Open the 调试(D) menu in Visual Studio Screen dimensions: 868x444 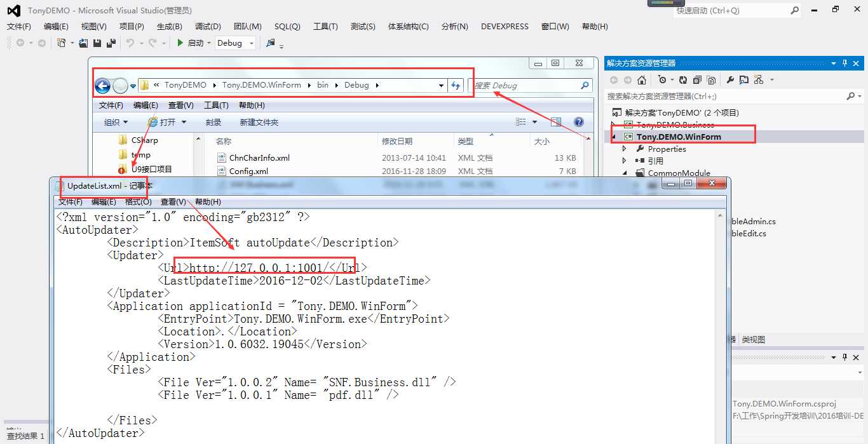(208, 26)
